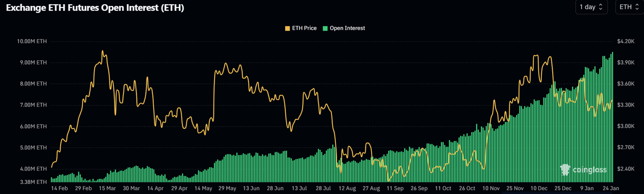Click the 27 Aug date label

point(371,189)
